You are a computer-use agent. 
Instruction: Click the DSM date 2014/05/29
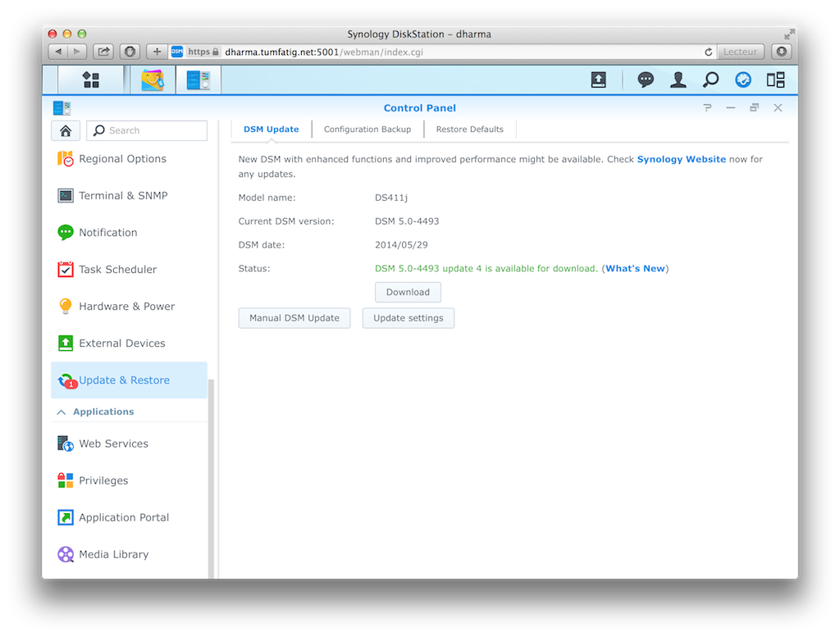(x=401, y=245)
